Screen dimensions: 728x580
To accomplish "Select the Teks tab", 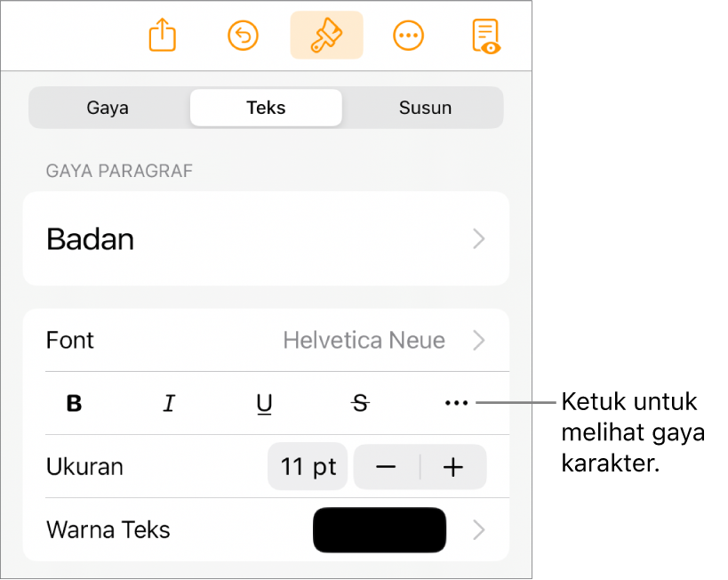I will point(266,108).
